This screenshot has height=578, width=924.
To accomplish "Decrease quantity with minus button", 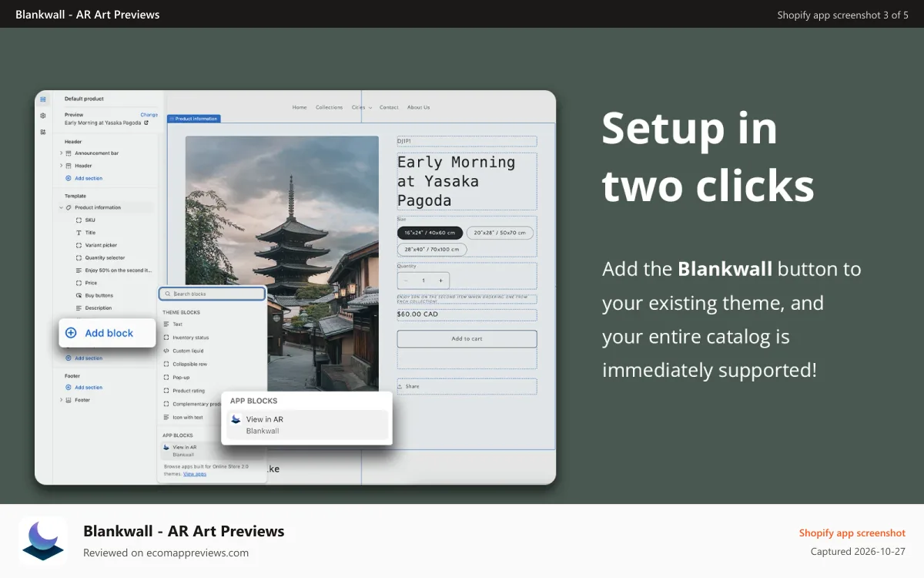I will (x=406, y=281).
